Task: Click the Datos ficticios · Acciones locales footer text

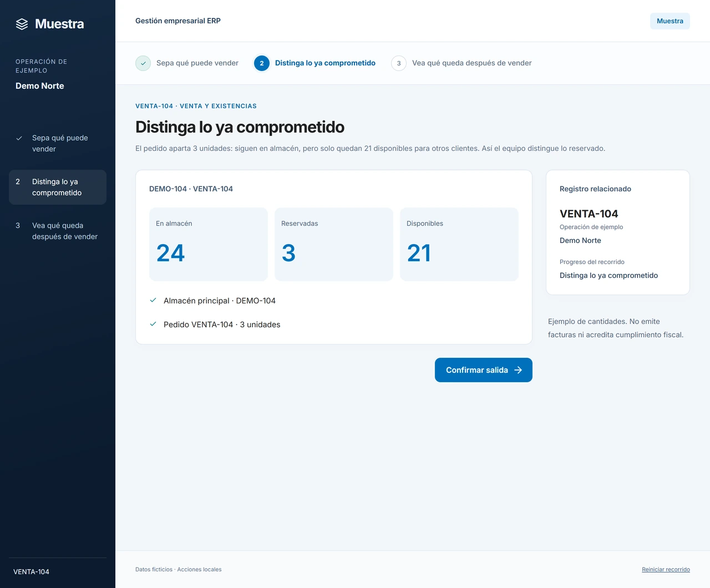Action: (179, 570)
